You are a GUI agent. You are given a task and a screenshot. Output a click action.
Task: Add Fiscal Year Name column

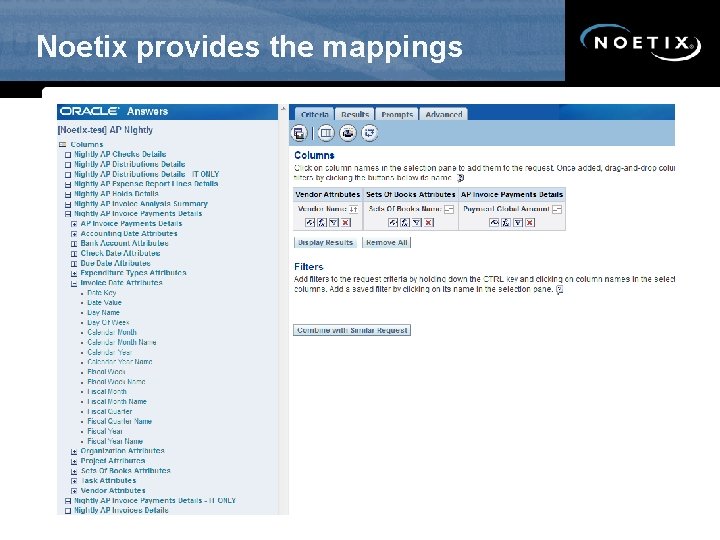115,441
